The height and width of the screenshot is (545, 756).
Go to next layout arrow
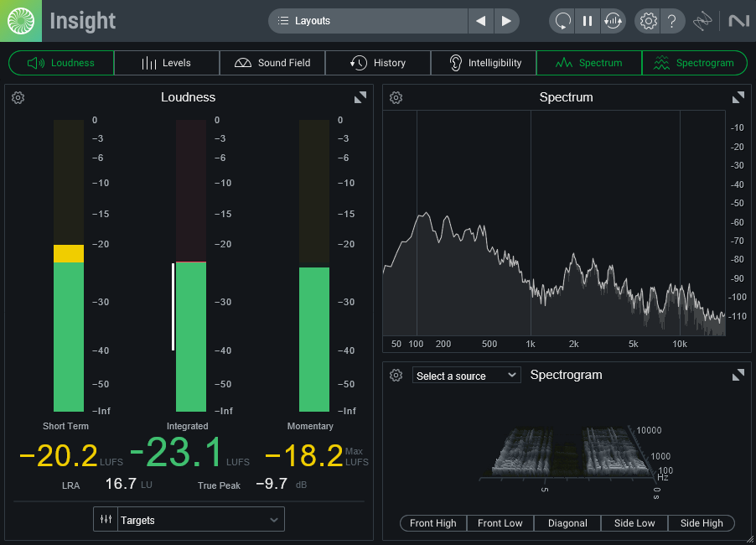point(506,21)
